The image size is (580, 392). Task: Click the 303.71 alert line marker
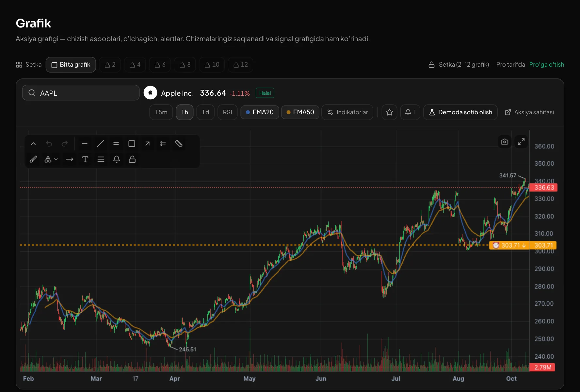[509, 245]
